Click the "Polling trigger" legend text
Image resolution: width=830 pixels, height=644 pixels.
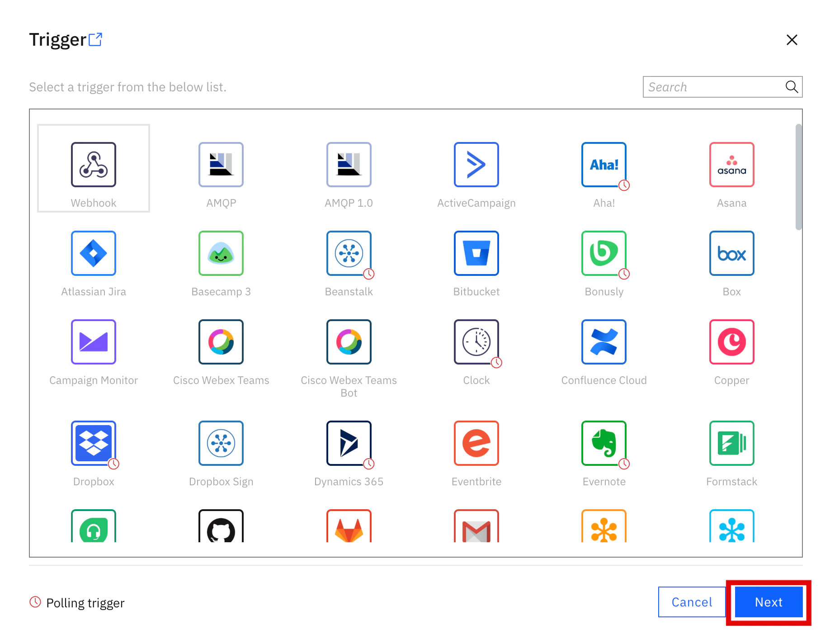coord(85,603)
